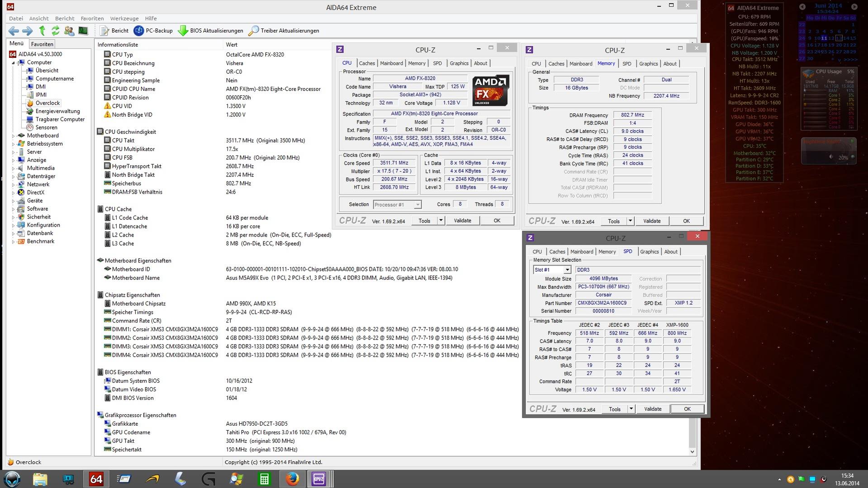The image size is (868, 488).
Task: Open File Explorer from the taskbar
Action: [40, 479]
